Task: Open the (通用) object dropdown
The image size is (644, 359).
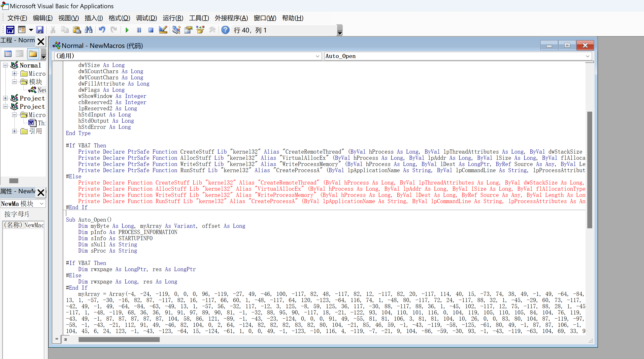Action: tap(317, 56)
